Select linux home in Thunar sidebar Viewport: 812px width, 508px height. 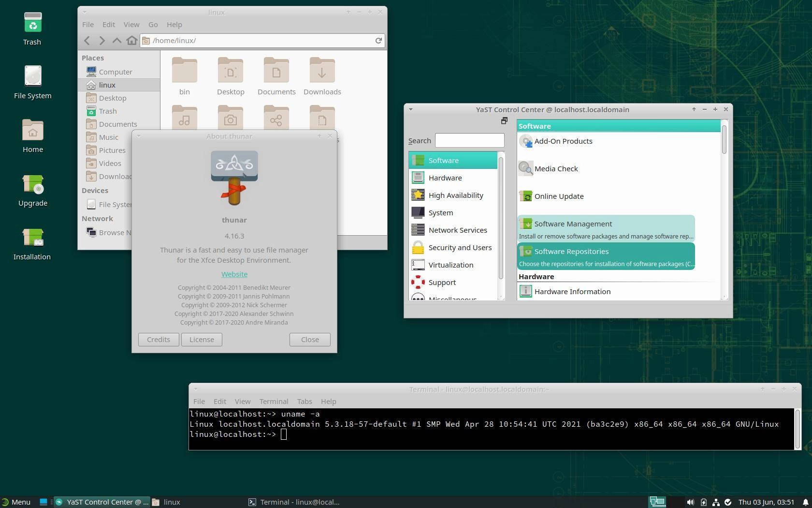coord(119,85)
